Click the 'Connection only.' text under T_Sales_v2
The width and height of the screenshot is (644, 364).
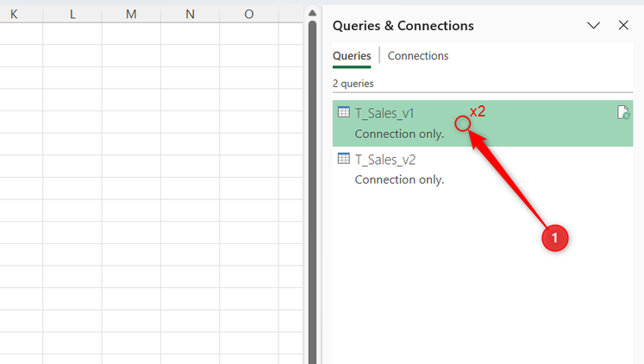(x=399, y=179)
